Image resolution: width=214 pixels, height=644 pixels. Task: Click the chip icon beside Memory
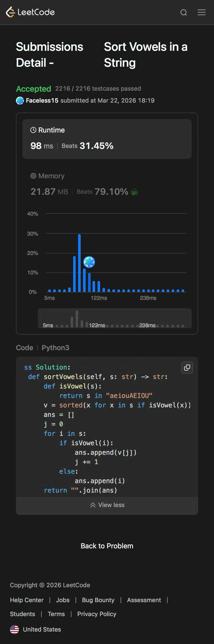[33, 176]
